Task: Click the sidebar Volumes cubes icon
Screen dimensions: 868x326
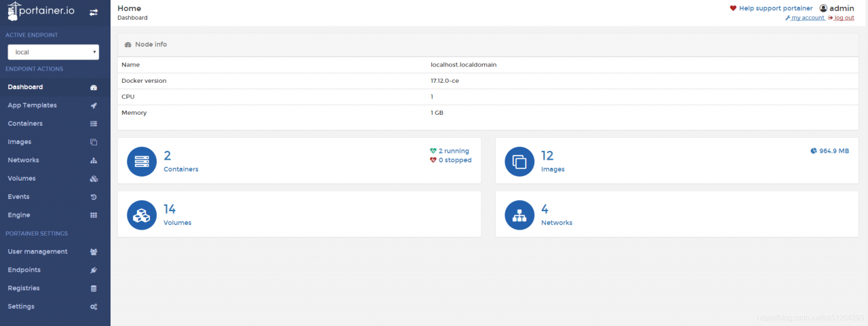Action: point(94,179)
